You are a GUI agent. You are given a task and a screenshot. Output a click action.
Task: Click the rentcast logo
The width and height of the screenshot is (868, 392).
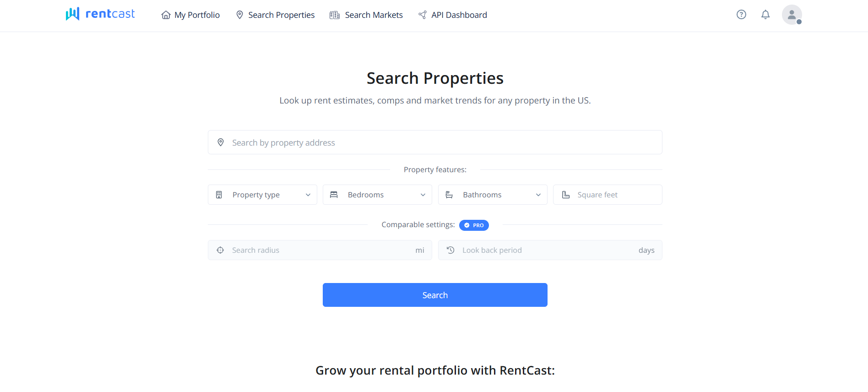tap(100, 14)
